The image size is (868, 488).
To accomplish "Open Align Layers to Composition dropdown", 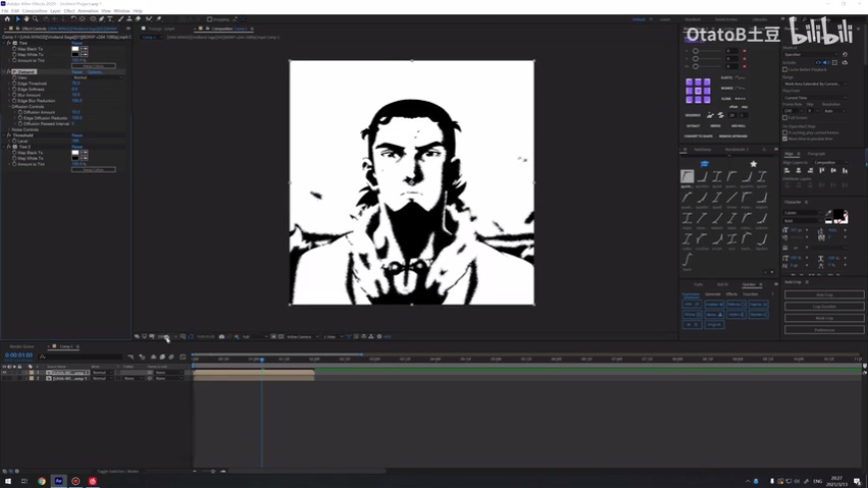I will click(x=831, y=163).
